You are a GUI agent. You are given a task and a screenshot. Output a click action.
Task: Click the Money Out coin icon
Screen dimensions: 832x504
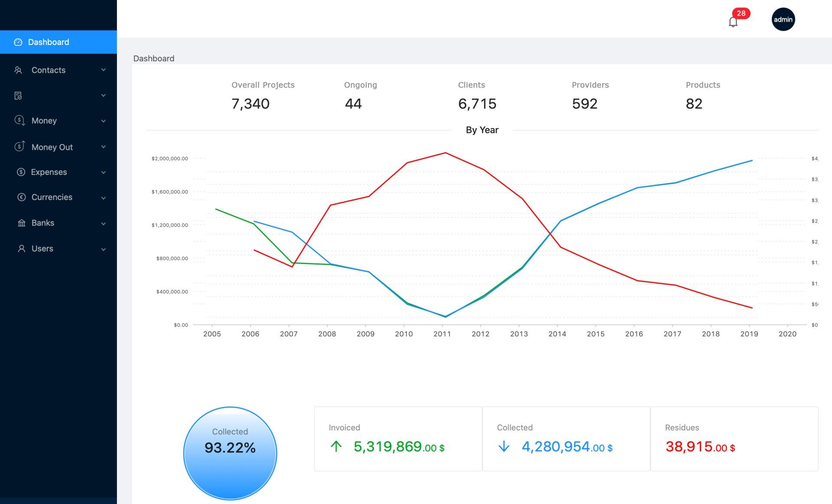coord(19,146)
